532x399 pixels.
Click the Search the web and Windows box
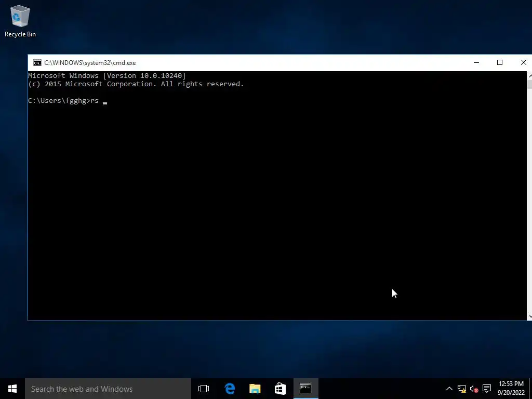[x=108, y=389]
